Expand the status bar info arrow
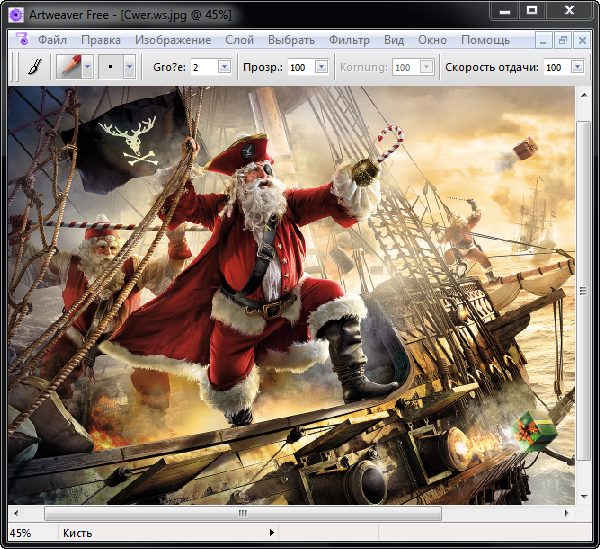Image resolution: width=600 pixels, height=549 pixels. (271, 533)
